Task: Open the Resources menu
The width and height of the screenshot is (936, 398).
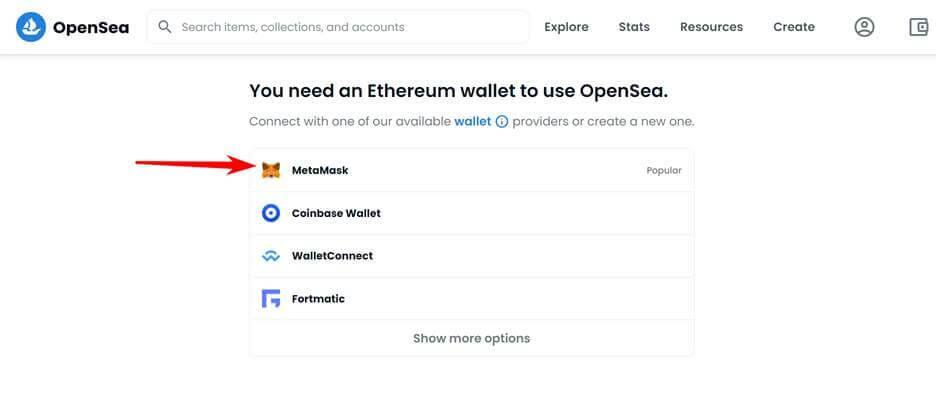Action: [712, 27]
